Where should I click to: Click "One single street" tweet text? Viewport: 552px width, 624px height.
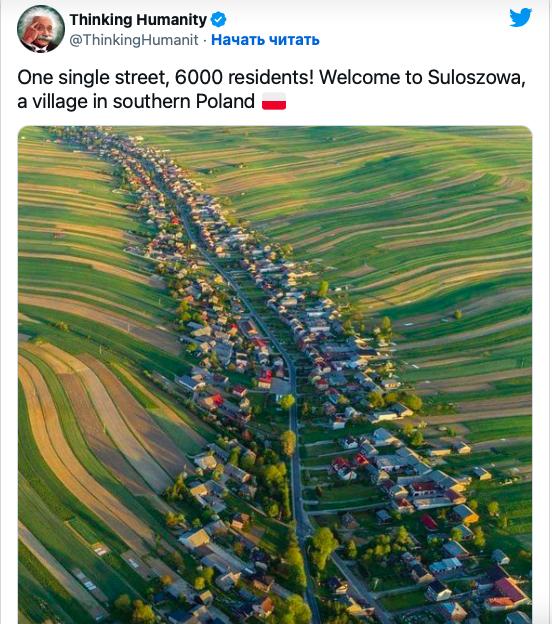pos(91,77)
